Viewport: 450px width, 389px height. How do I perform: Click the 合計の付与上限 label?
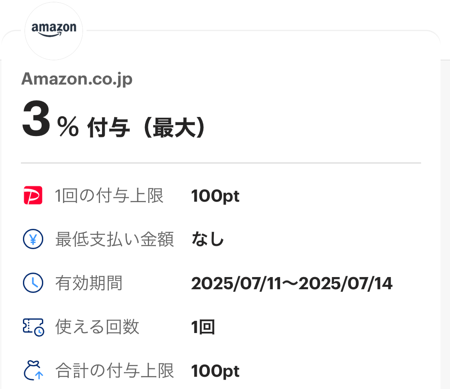(115, 371)
